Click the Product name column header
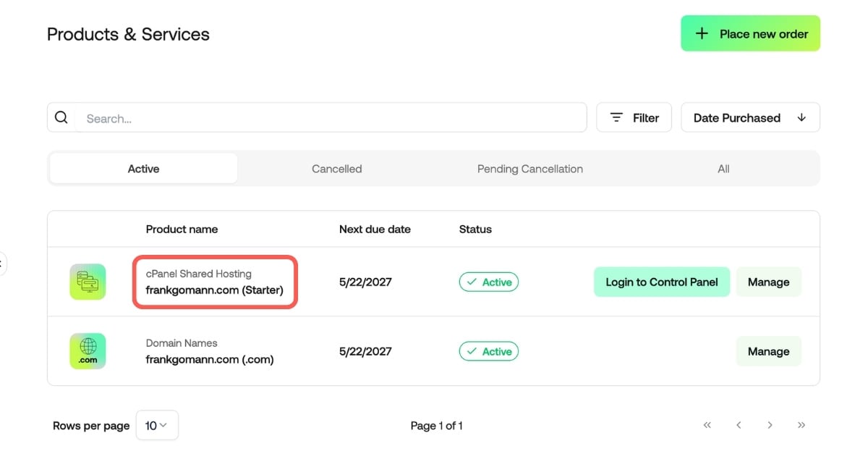868x454 pixels. (182, 229)
